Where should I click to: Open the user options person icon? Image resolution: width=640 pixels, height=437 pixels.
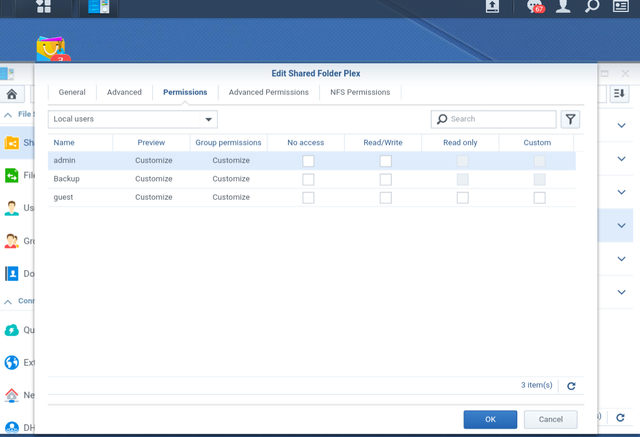tap(563, 6)
